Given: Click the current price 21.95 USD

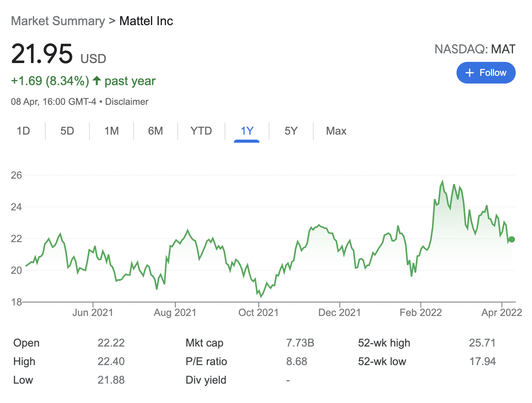Looking at the screenshot, I should click(43, 54).
